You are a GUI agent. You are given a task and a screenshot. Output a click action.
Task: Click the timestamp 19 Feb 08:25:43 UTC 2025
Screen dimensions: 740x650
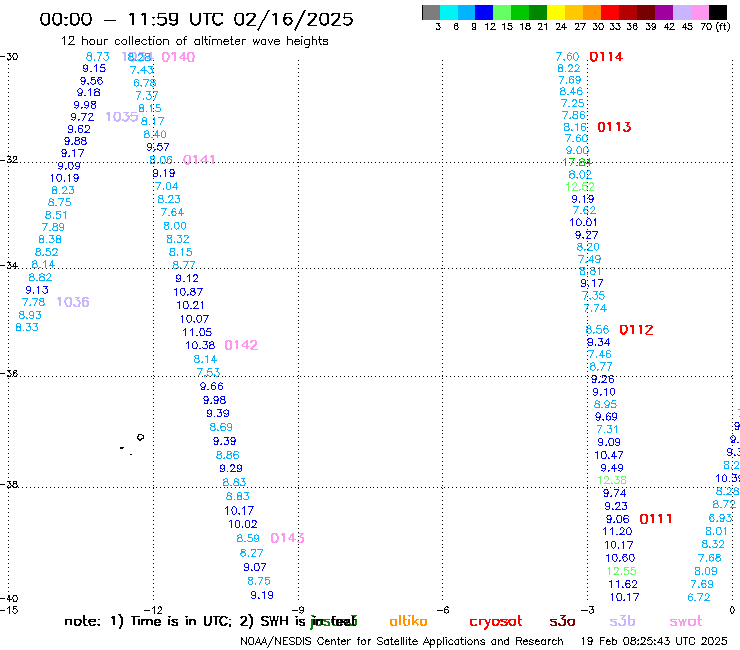point(654,642)
